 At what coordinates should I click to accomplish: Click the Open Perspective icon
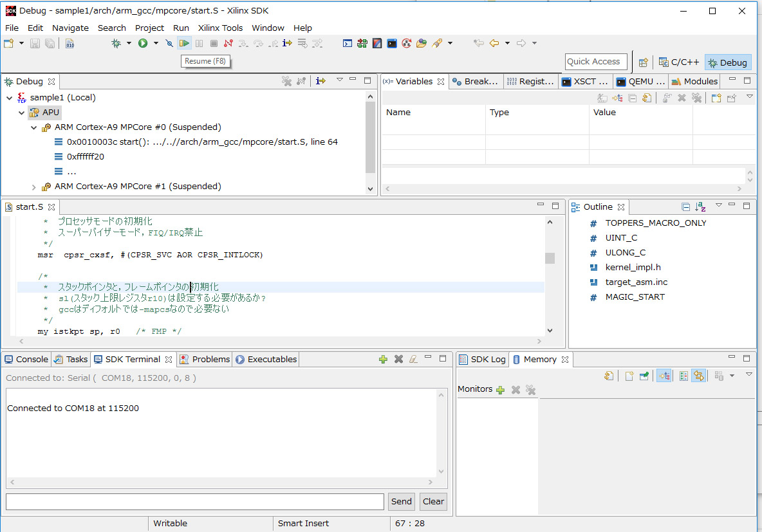(643, 62)
